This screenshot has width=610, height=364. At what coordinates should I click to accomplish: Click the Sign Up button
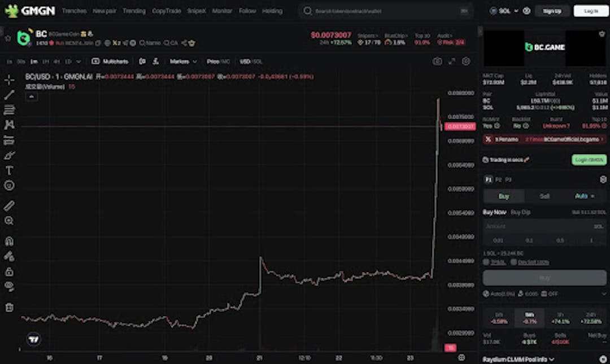(552, 11)
